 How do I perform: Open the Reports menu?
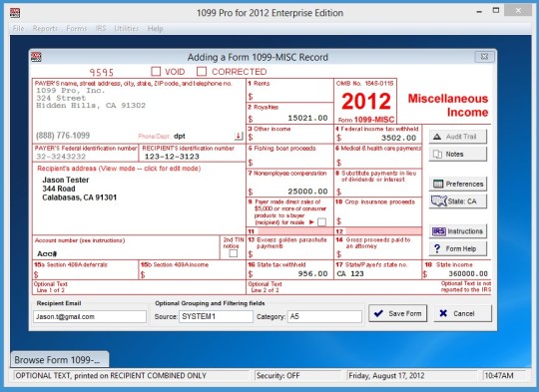click(x=45, y=29)
